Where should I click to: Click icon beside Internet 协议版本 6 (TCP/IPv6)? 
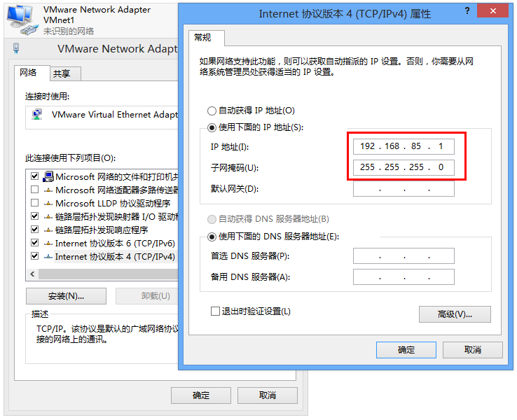(x=48, y=243)
